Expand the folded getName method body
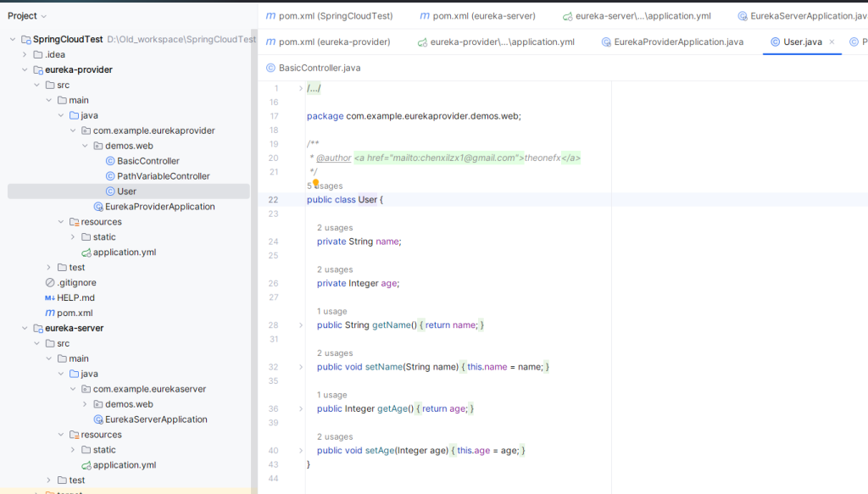The height and width of the screenshot is (494, 868). coord(301,325)
